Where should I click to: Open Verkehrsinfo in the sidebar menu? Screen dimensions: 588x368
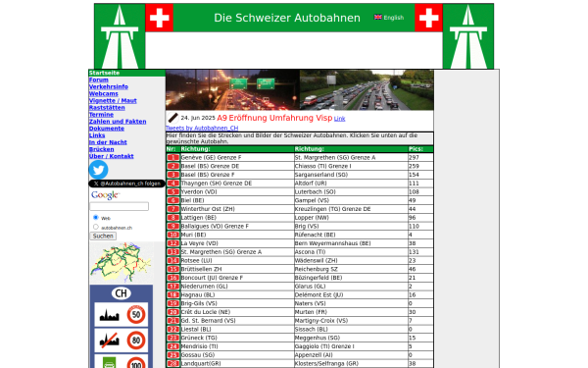[109, 86]
